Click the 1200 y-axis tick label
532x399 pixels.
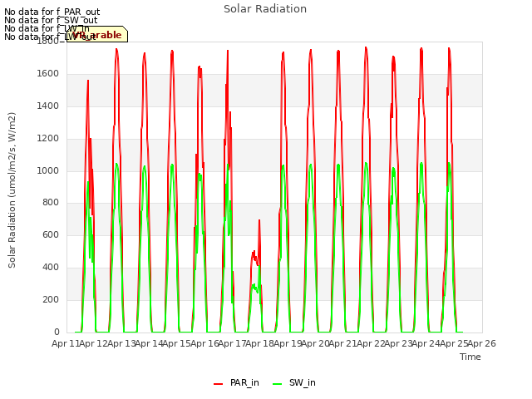click(48, 139)
